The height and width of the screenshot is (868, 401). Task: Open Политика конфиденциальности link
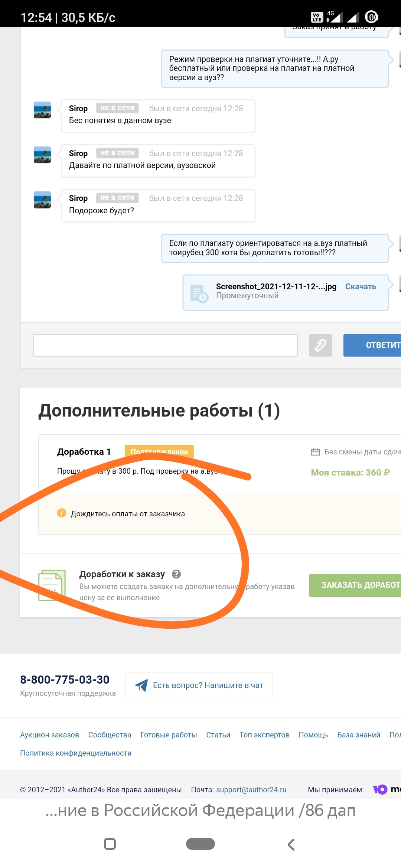(x=76, y=753)
